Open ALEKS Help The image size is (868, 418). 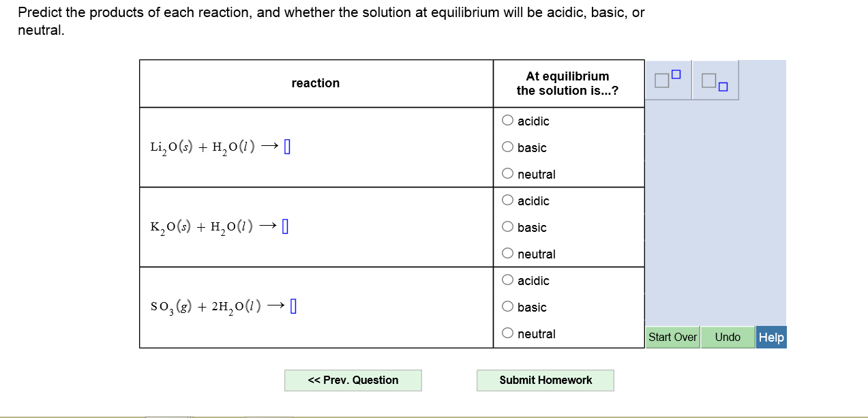[x=771, y=337]
